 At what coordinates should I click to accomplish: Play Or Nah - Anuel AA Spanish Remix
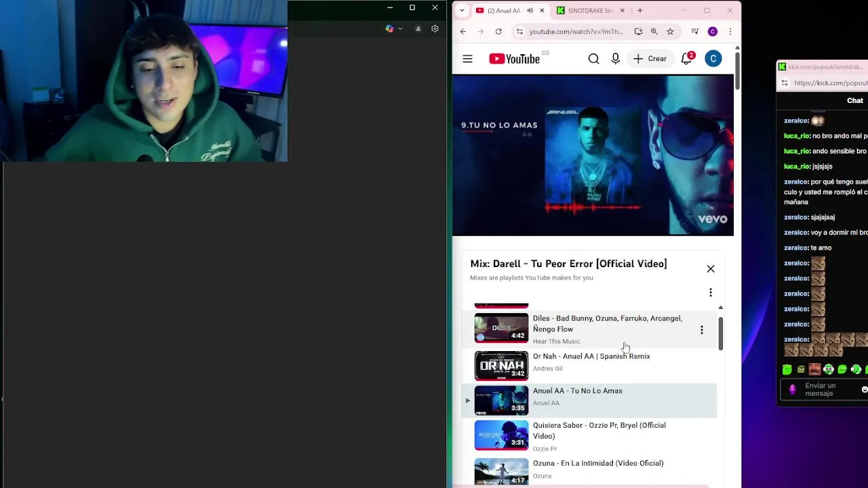(x=591, y=356)
